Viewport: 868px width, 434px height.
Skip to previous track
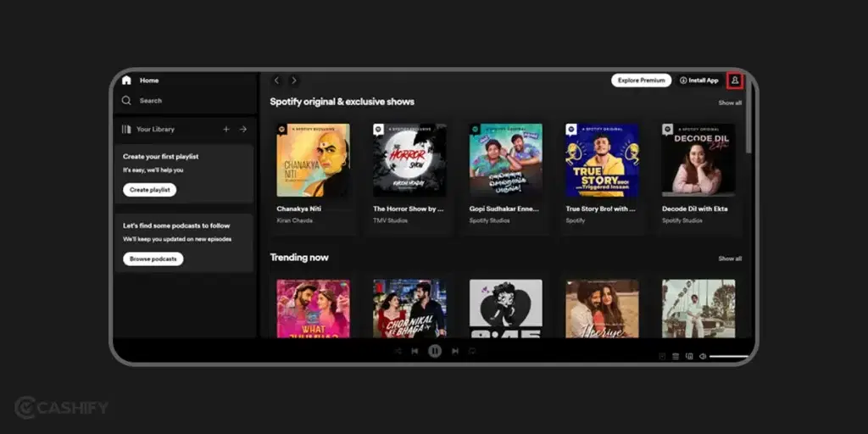coord(415,351)
